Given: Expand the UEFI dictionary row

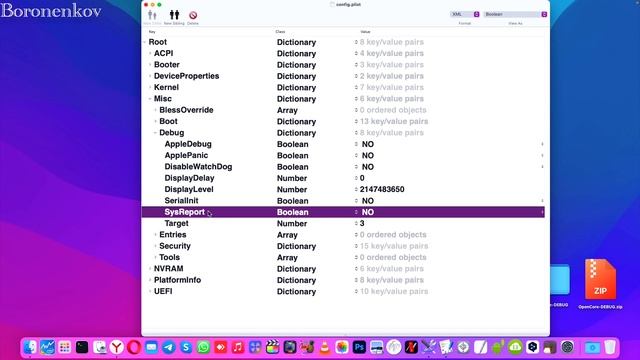Looking at the screenshot, I should (x=150, y=291).
